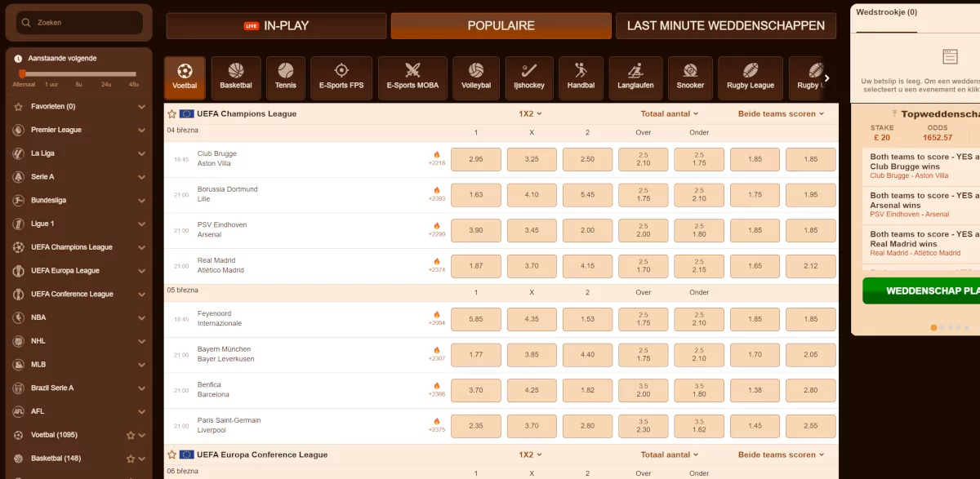The height and width of the screenshot is (479, 980).
Task: Open the 1X2 market dropdown for Champions League
Action: point(530,113)
